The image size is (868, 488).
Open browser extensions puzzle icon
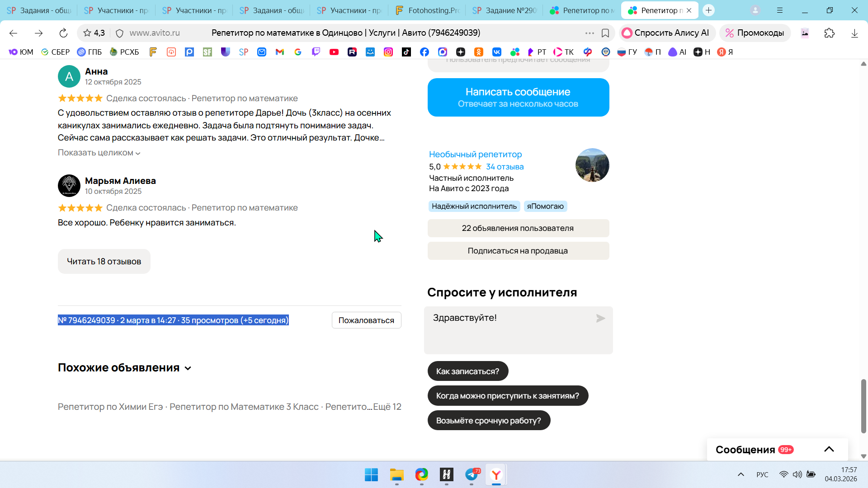tap(829, 33)
